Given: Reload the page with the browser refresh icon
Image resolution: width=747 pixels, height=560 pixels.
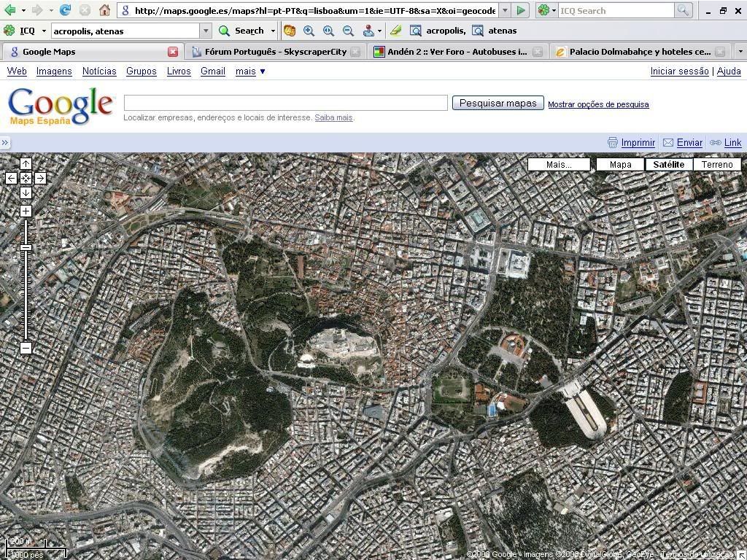Looking at the screenshot, I should [x=65, y=10].
